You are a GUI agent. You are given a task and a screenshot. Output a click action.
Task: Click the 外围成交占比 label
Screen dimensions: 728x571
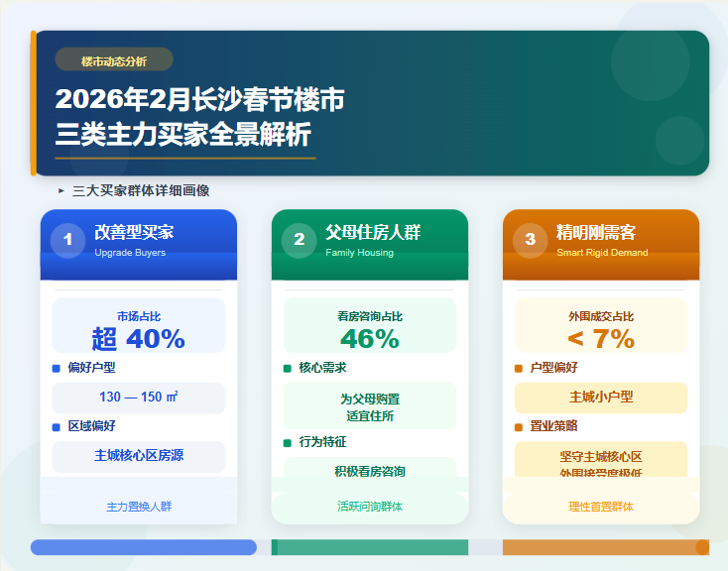tap(601, 316)
